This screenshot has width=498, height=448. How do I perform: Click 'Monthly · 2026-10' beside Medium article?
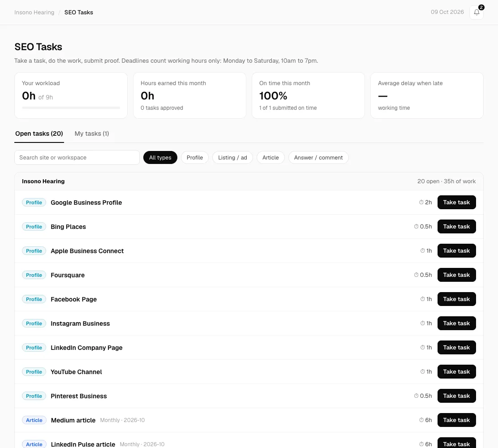122,420
